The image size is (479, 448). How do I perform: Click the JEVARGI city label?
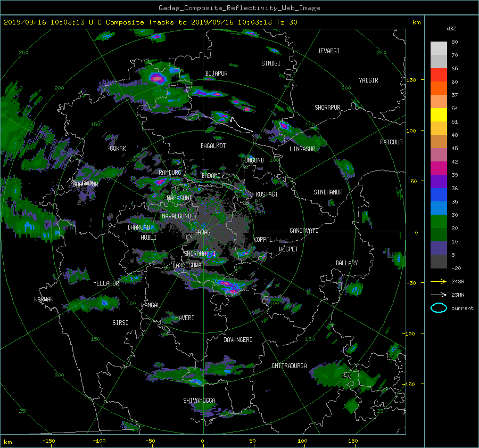point(328,51)
